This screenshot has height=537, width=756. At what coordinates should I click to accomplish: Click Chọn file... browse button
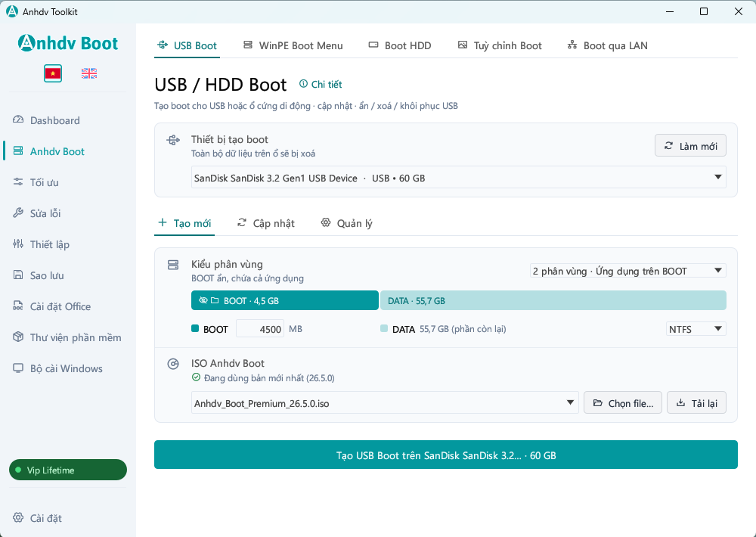point(623,402)
